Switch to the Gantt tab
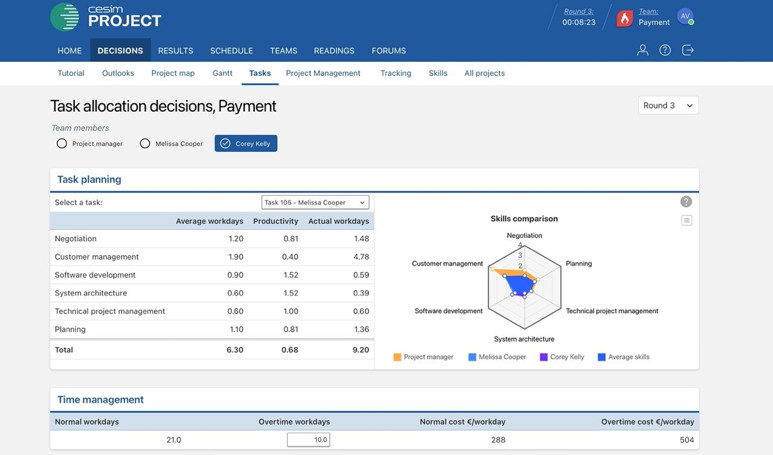This screenshot has height=455, width=773. pyautogui.click(x=222, y=73)
